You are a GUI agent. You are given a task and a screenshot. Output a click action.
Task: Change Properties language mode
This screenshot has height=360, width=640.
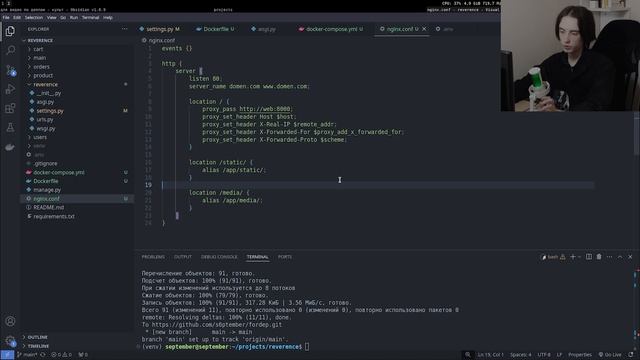580,355
